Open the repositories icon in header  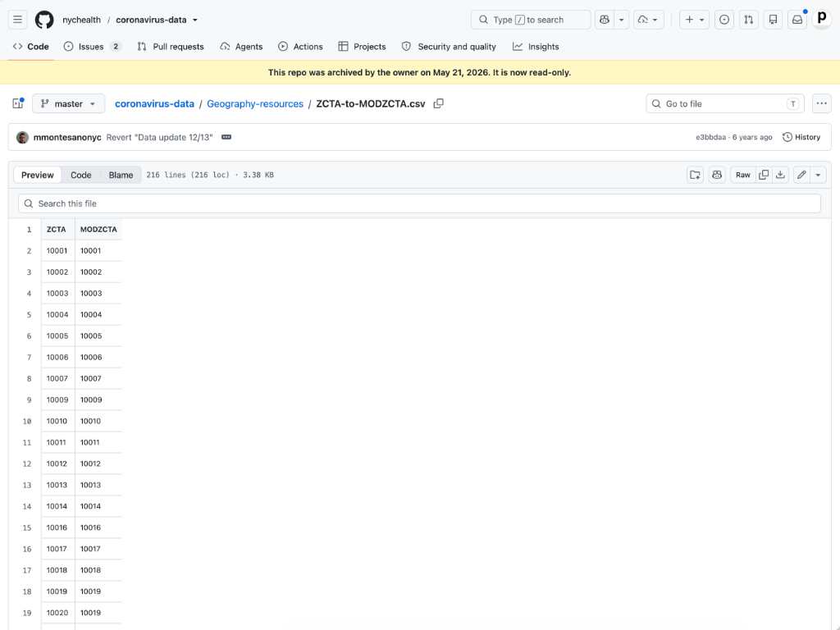[773, 20]
